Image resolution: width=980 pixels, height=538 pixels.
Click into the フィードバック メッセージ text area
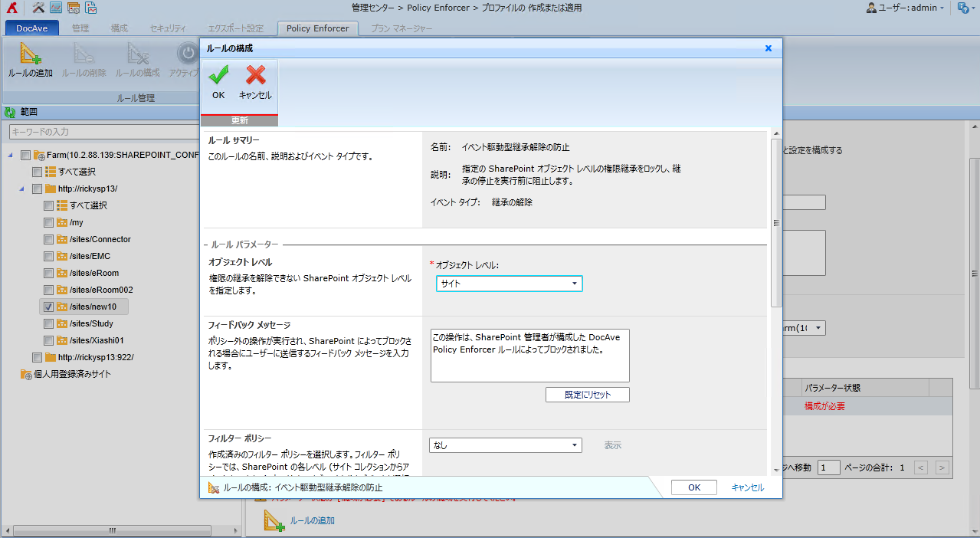click(530, 356)
